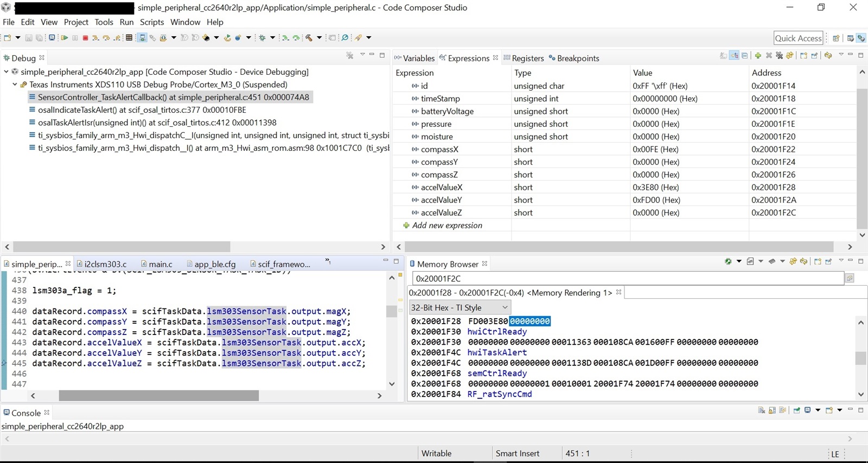Click the Quick Access search field
The width and height of the screenshot is (868, 463).
pyautogui.click(x=799, y=38)
